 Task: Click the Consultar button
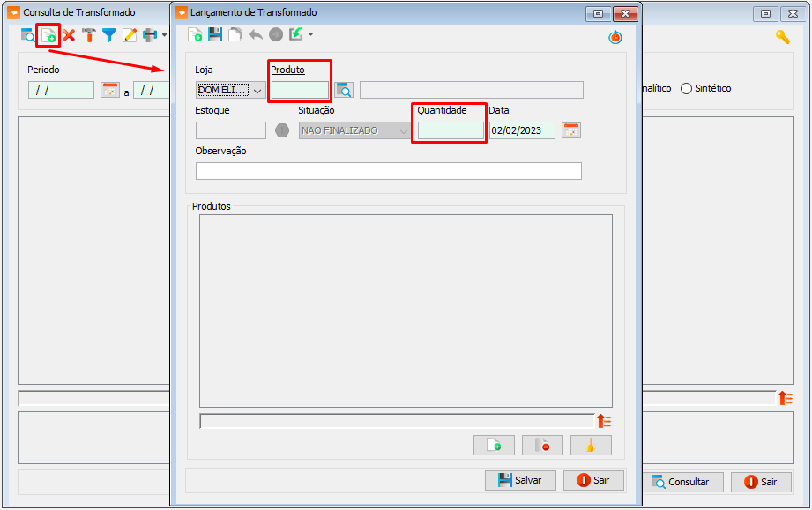coord(681,482)
